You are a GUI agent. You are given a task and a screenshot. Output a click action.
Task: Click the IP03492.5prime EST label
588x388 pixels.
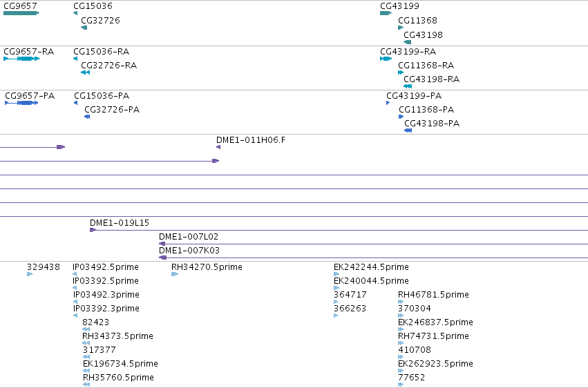(x=106, y=267)
